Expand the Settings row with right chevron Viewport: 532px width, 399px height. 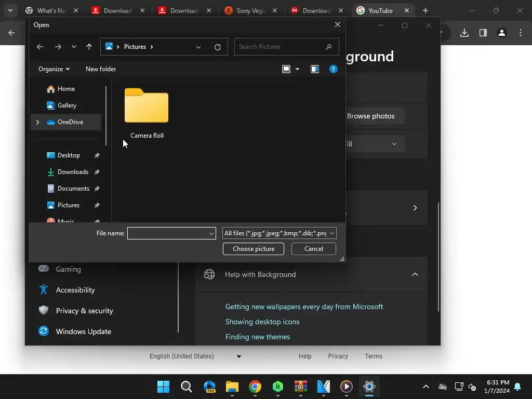click(x=415, y=208)
